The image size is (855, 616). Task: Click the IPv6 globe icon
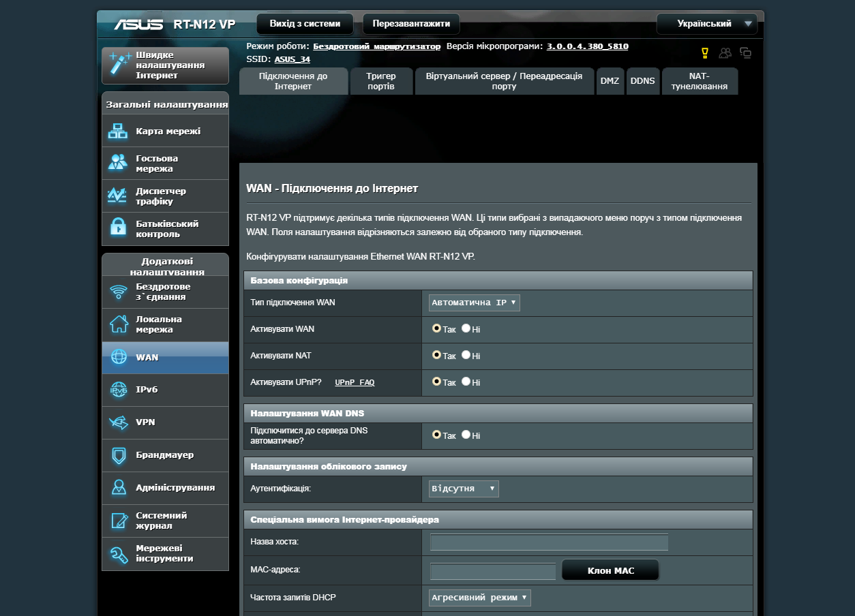[119, 390]
